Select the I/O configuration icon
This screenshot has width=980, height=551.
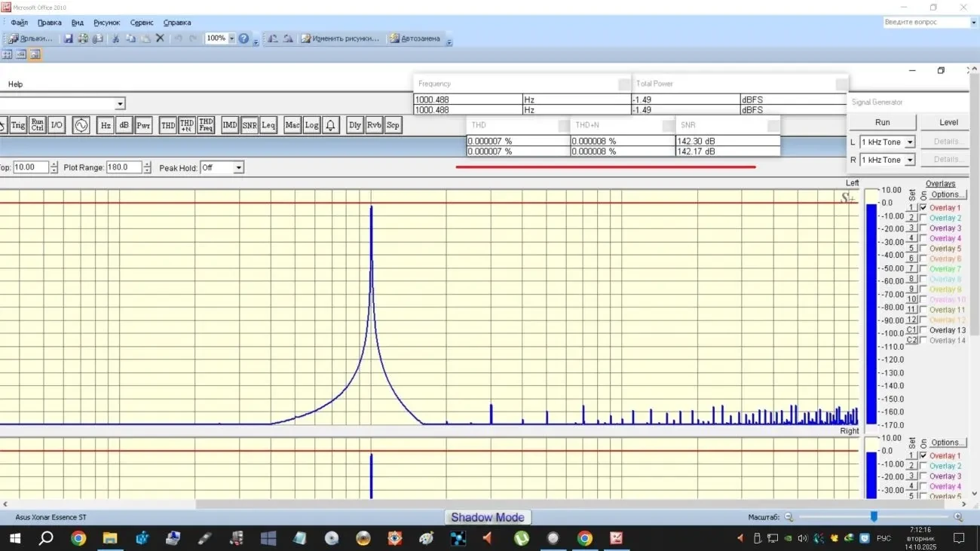coord(55,124)
